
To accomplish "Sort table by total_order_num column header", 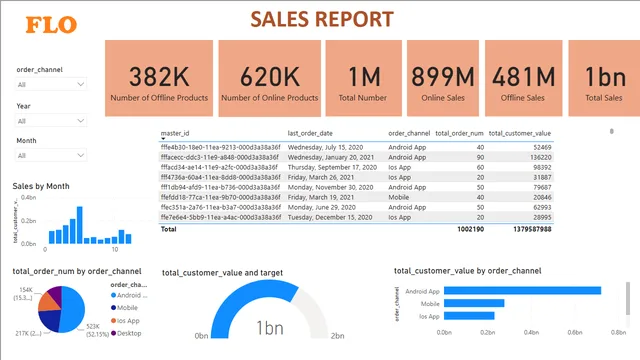I will click(x=459, y=133).
